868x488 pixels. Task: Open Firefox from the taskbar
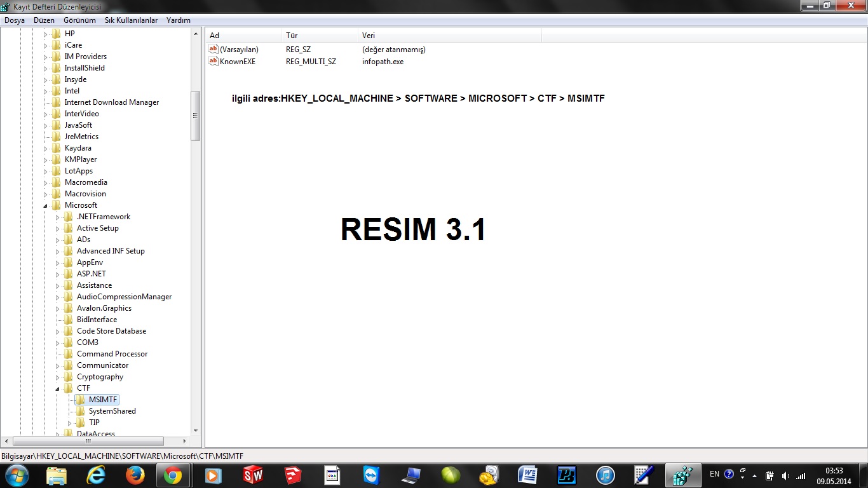coord(135,475)
